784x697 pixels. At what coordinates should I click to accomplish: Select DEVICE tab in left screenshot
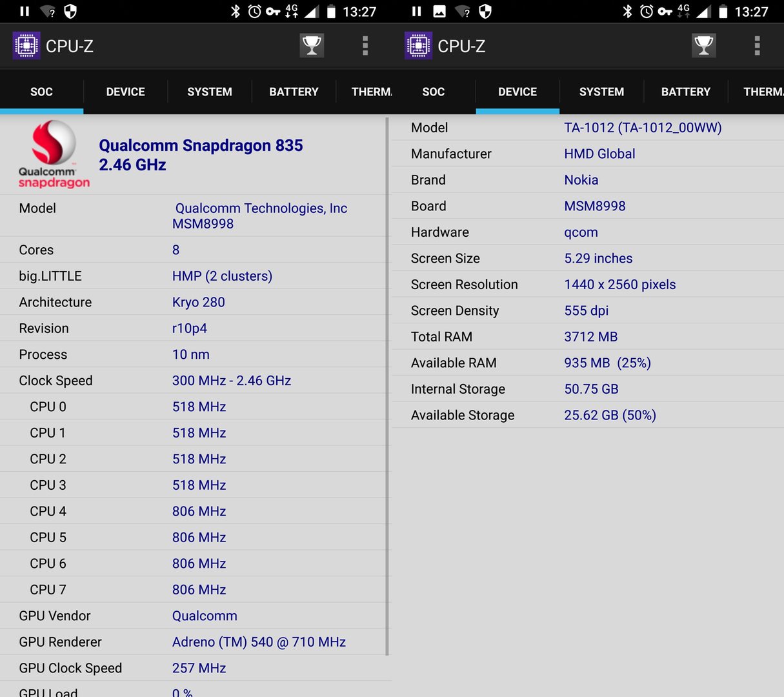click(x=125, y=92)
